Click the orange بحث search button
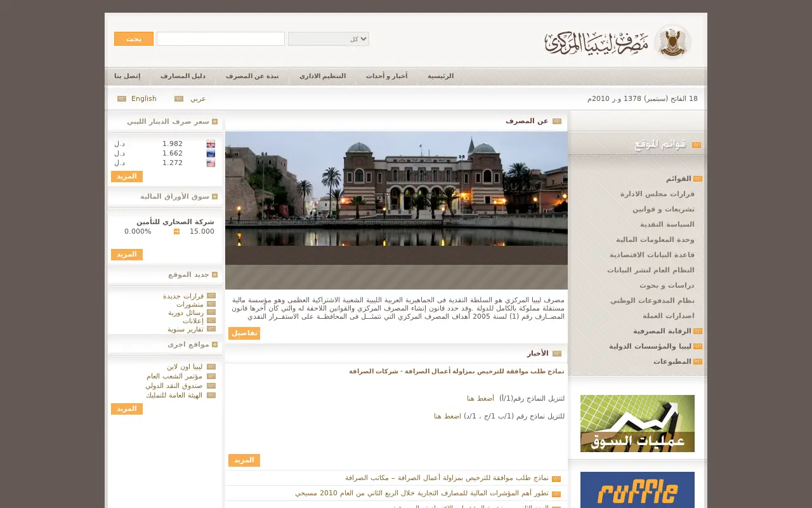 (134, 39)
